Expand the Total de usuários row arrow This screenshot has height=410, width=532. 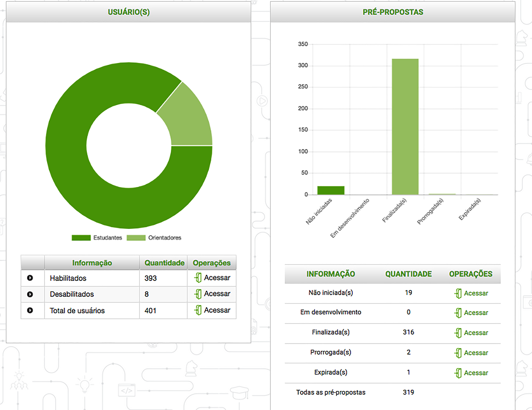coord(30,310)
